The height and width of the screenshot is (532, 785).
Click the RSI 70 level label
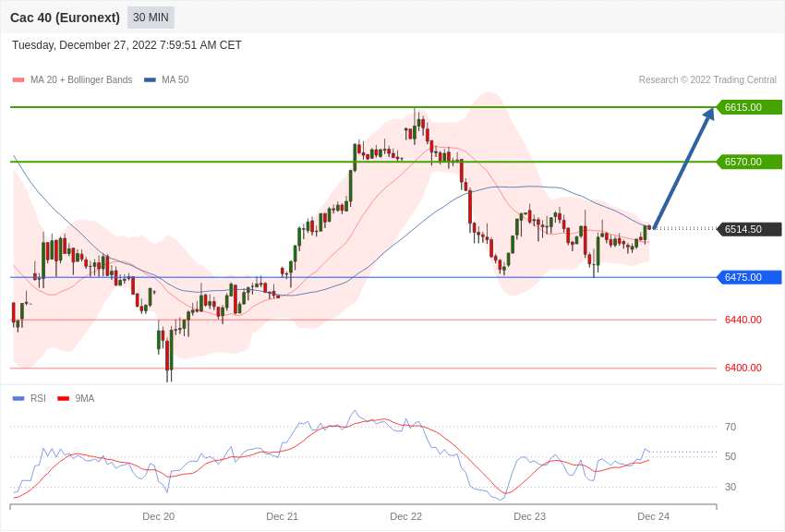click(731, 427)
